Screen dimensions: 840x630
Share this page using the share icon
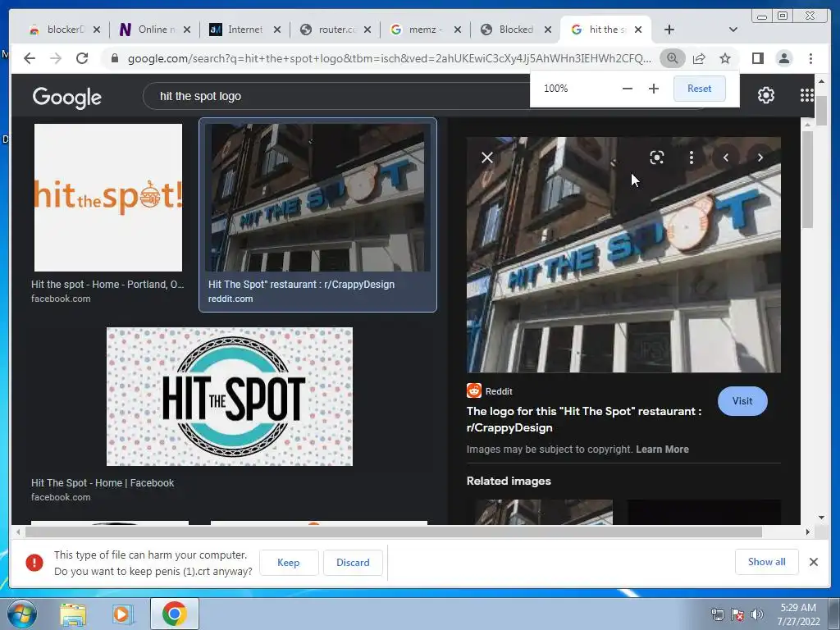tap(699, 58)
